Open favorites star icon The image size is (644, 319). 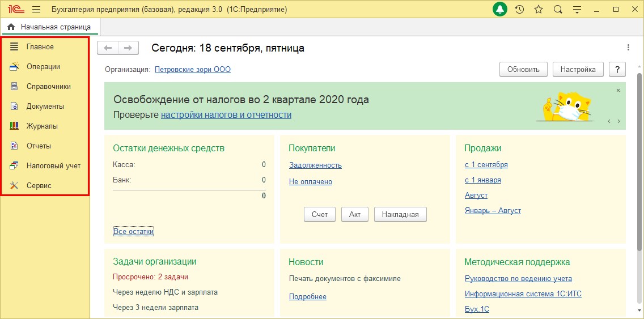(539, 10)
